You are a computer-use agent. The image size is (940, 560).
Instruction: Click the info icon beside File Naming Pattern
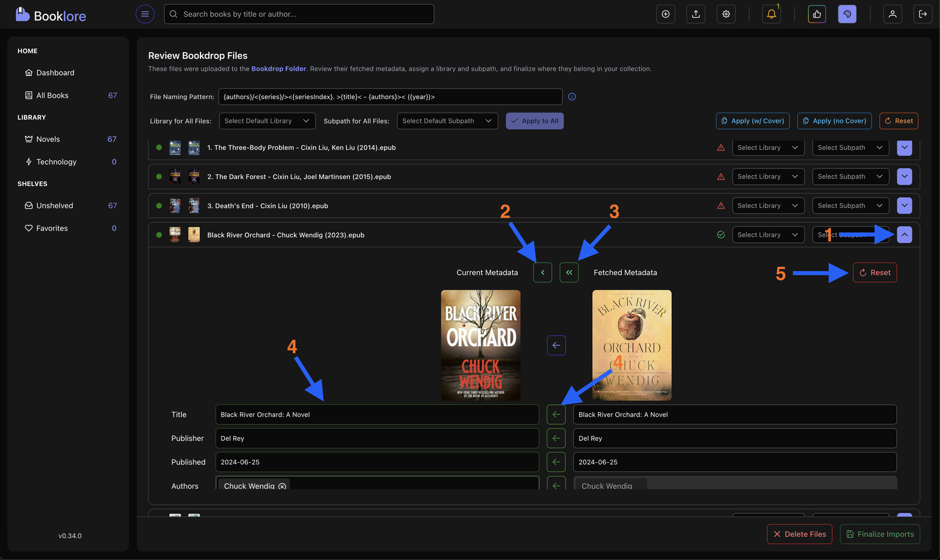pyautogui.click(x=572, y=96)
